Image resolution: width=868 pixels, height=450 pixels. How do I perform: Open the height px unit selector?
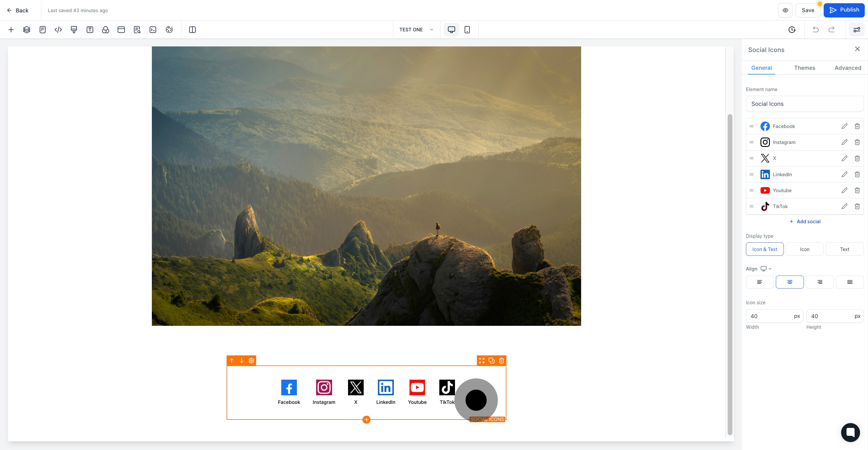tap(857, 316)
